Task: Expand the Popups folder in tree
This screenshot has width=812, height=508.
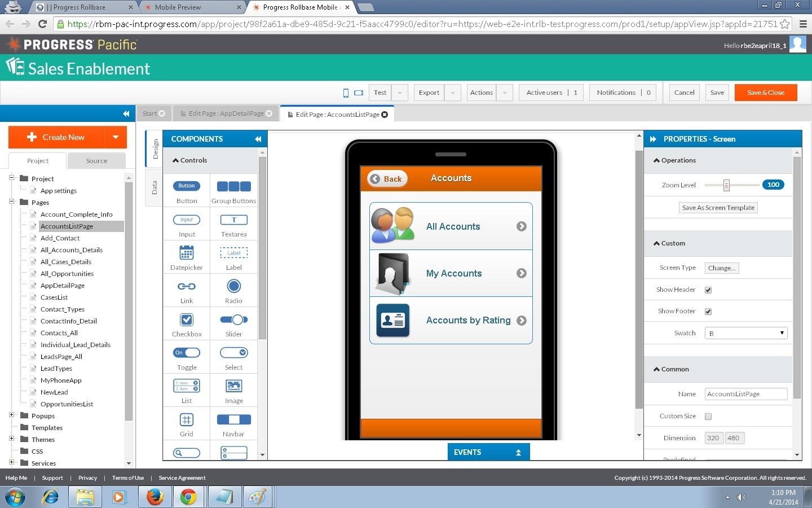Action: (x=11, y=415)
